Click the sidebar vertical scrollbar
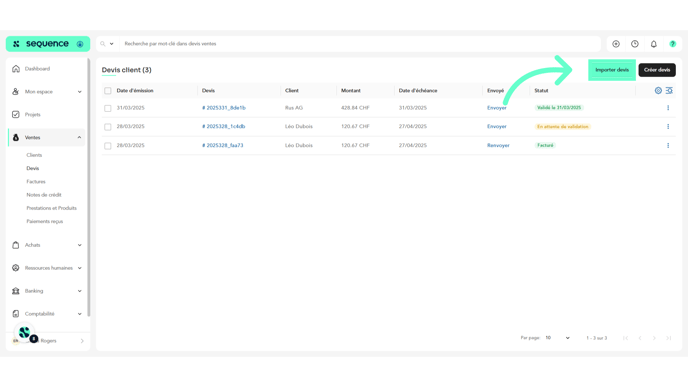Viewport: 688px width, 387px height. pos(89,187)
